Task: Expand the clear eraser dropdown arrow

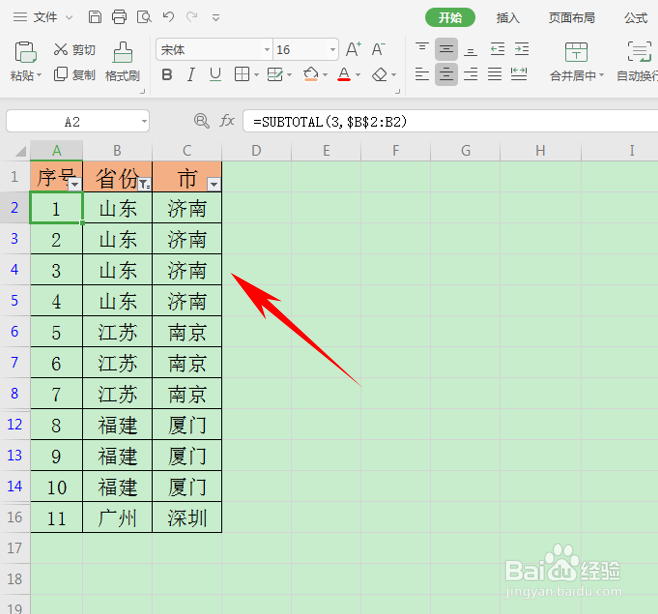Action: pyautogui.click(x=394, y=75)
